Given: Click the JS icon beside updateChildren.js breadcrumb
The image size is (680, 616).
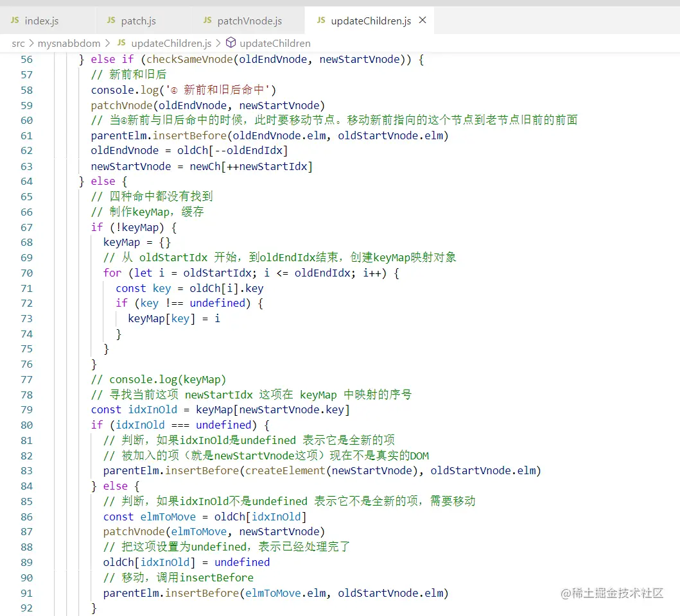Looking at the screenshot, I should [x=121, y=43].
